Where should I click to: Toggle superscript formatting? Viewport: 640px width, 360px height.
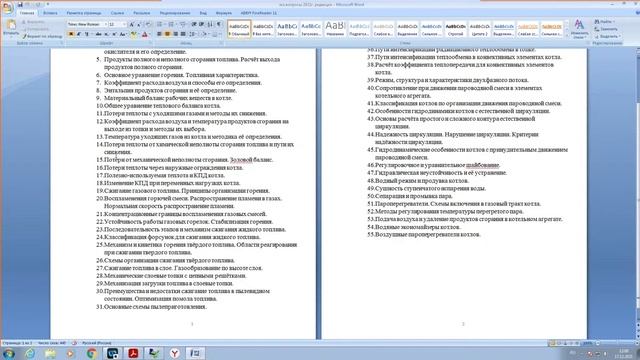pyautogui.click(x=114, y=34)
